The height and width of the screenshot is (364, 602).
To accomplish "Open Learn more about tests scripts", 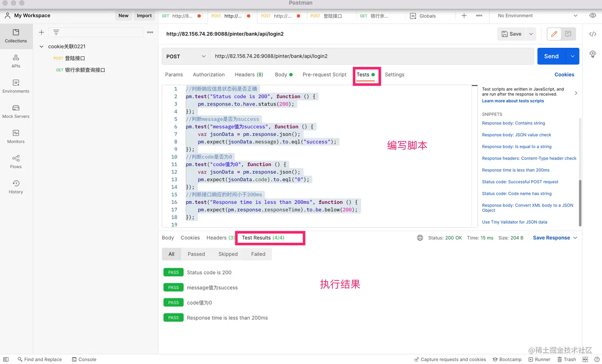I will tap(513, 101).
